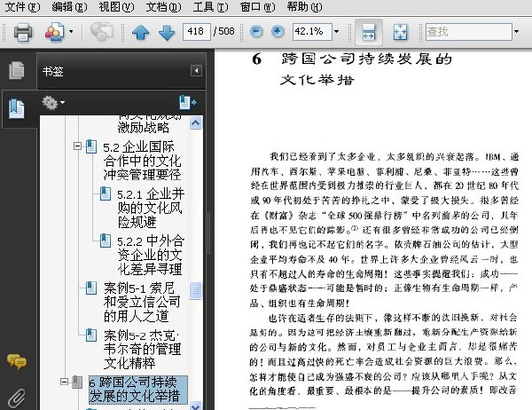The width and height of the screenshot is (532, 410).
Task: Open the 帮助(H) menu
Action: click(304, 7)
